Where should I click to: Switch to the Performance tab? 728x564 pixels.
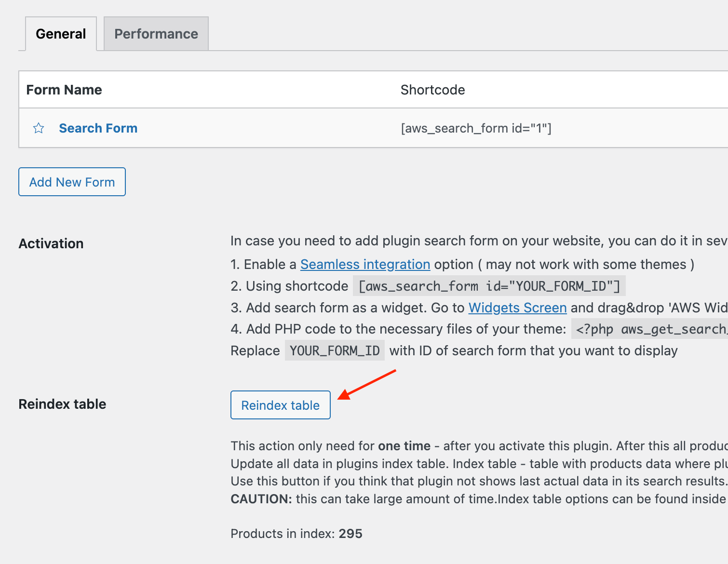pos(156,34)
